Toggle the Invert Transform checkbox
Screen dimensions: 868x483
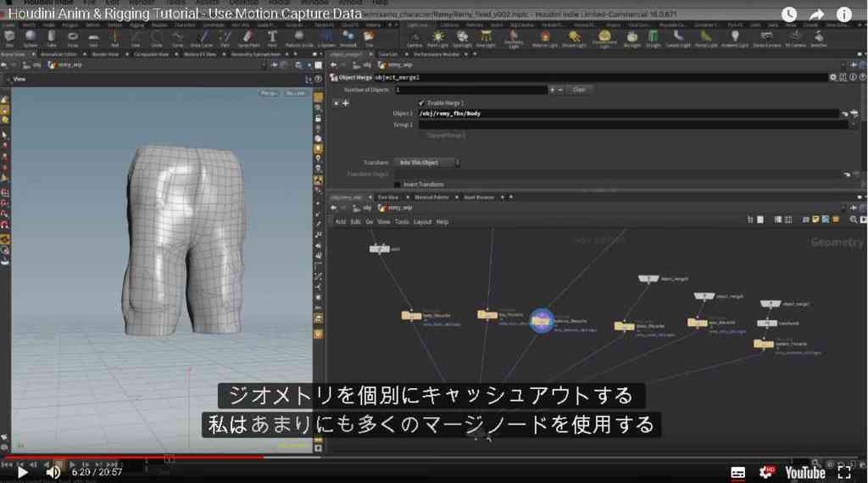click(x=397, y=184)
